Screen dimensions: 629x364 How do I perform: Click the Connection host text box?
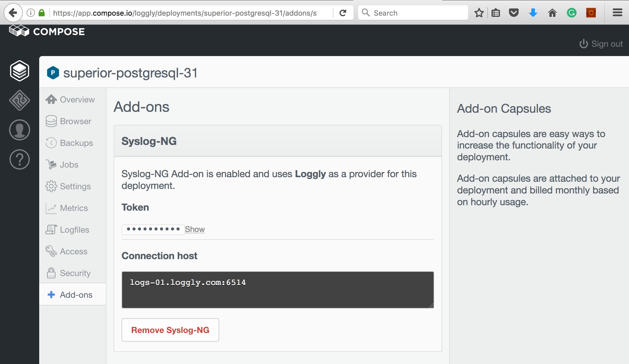[x=277, y=290]
